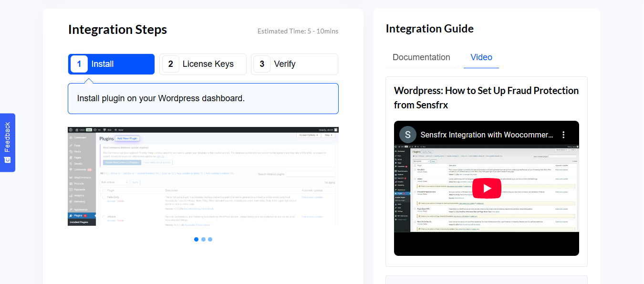Show the third carousel slide
644x284 pixels.
210,239
